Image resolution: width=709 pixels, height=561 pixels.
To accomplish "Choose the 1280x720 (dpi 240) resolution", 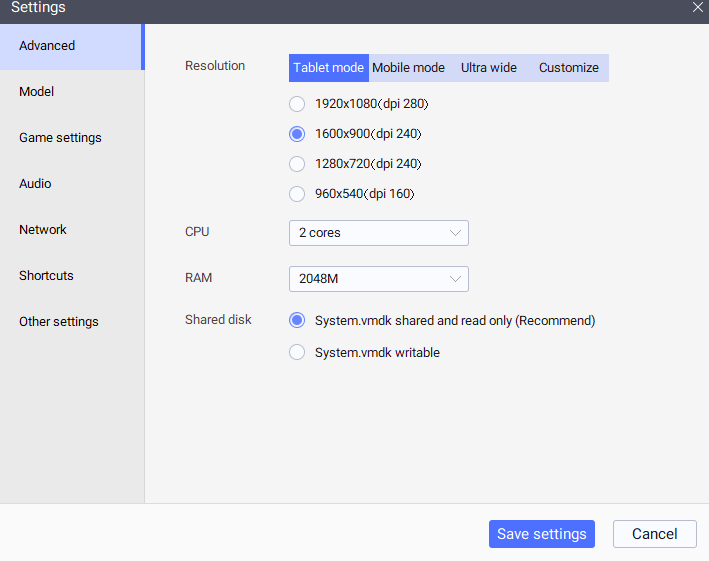I will coord(297,164).
